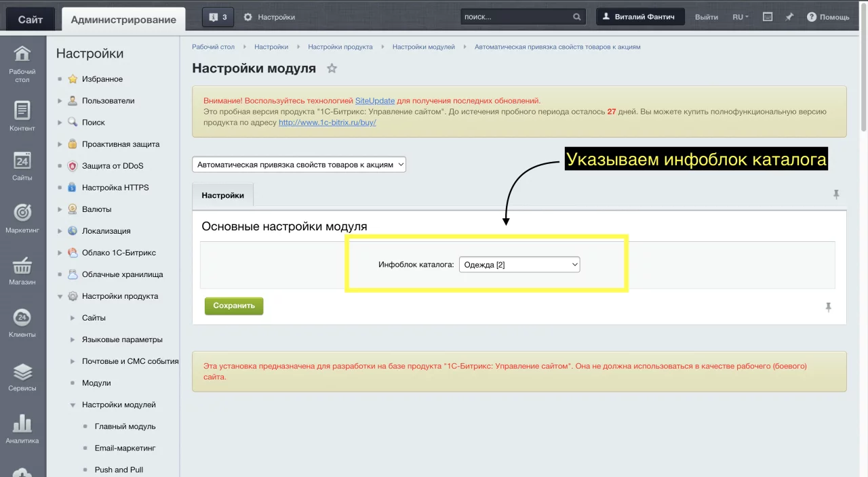Open the RU language dropdown
Viewport: 868px width, 477px height.
[740, 17]
